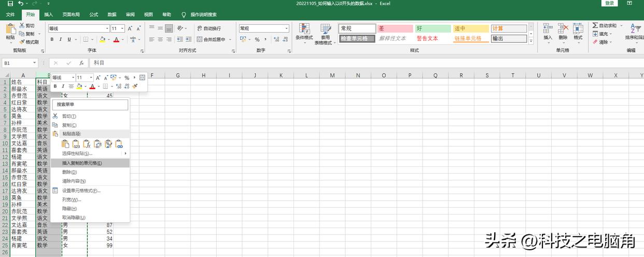Viewport: 644px width, 257px height.
Task: Apply percent style from ribbon number group
Action: [257, 39]
